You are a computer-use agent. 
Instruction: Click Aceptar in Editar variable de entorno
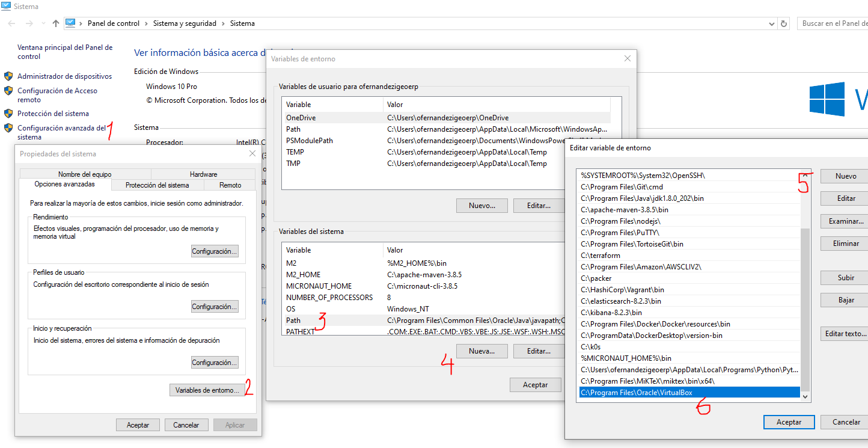pyautogui.click(x=789, y=422)
